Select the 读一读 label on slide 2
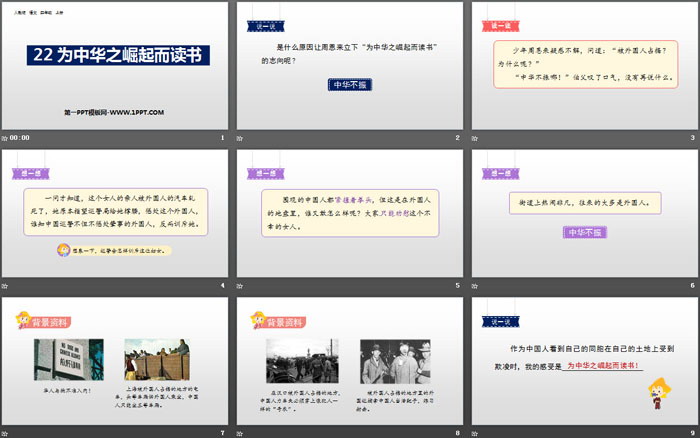Viewport: 700px width, 438px height. coord(263,18)
